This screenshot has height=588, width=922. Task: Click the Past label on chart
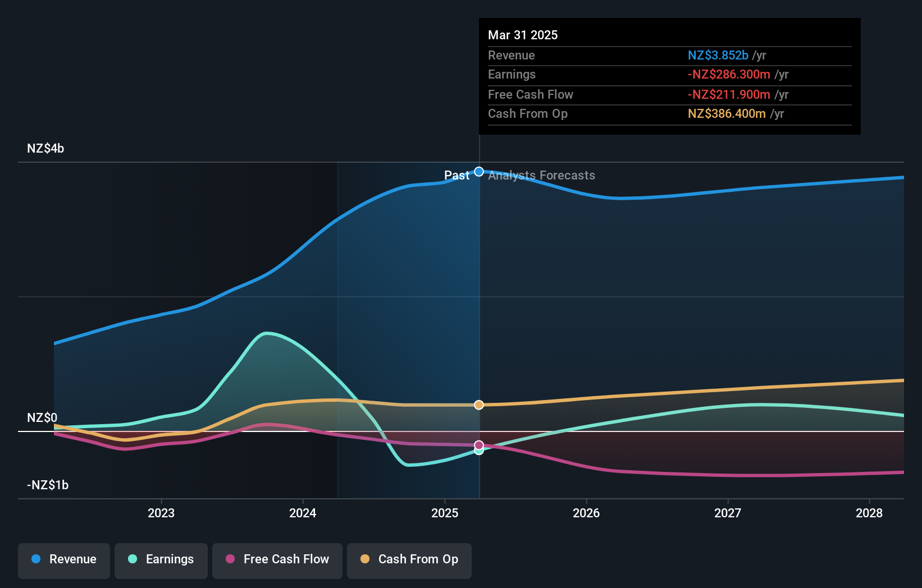457,176
